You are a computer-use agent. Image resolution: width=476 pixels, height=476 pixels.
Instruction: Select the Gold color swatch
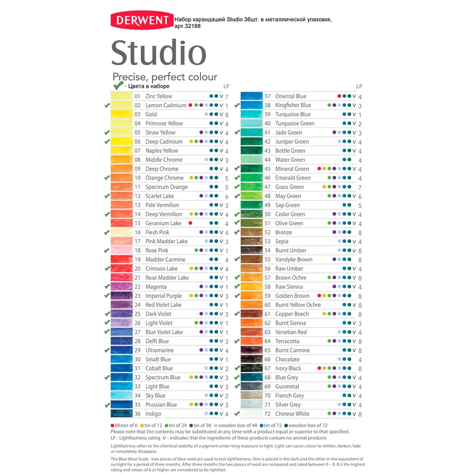click(122, 114)
